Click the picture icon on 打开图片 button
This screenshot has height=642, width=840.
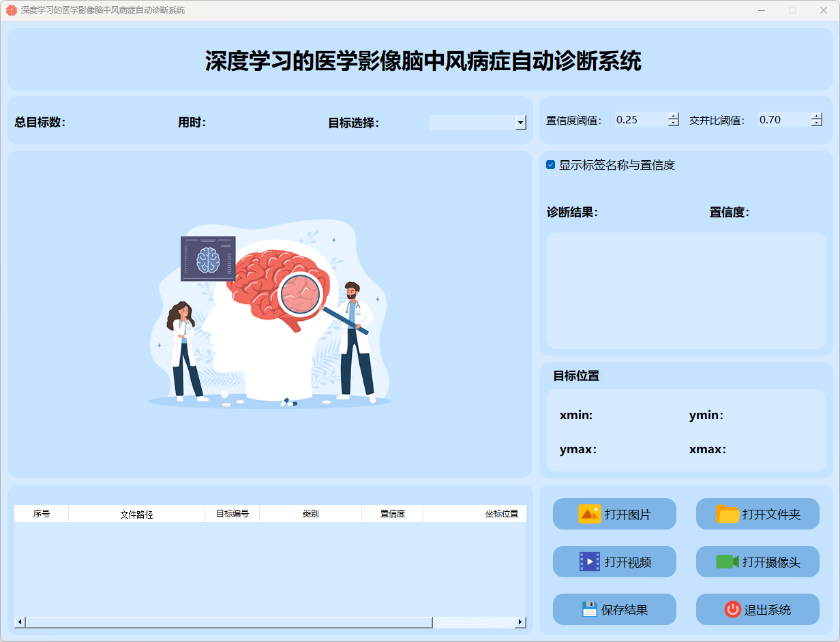[589, 514]
